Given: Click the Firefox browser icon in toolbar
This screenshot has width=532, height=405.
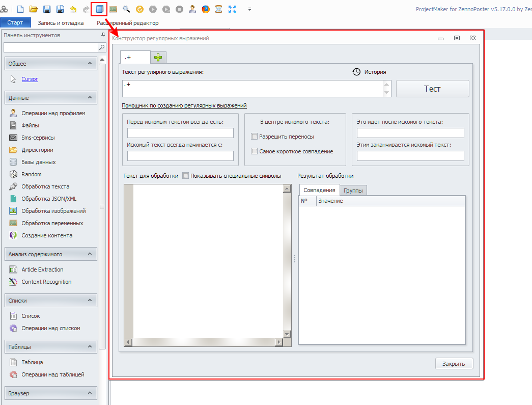Looking at the screenshot, I should [x=206, y=9].
